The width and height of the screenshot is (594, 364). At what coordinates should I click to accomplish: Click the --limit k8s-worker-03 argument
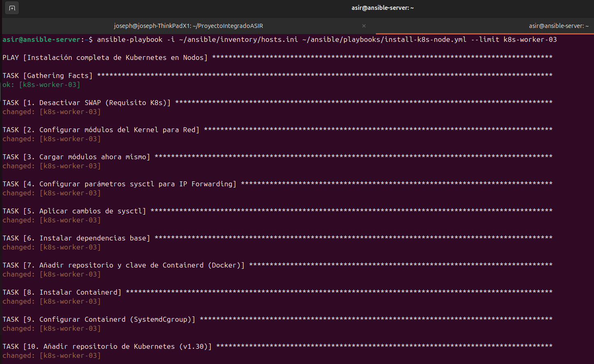(514, 39)
